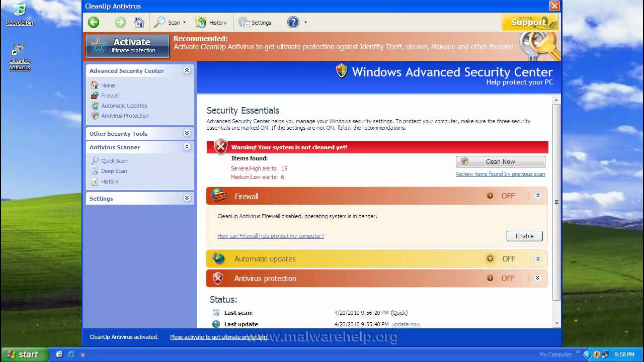
Task: Click the Antivirus protection red shield icon
Action: pos(218,278)
